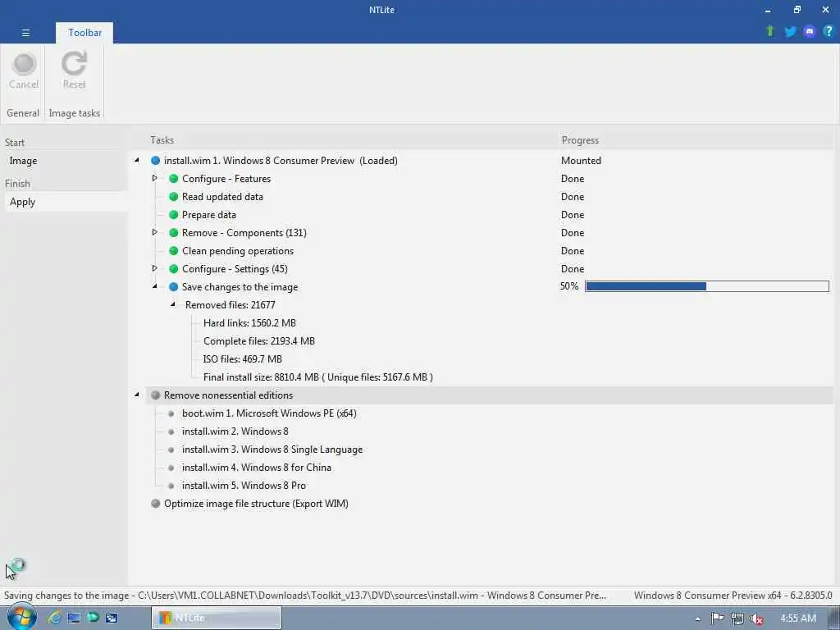Expand the Remove - Components (131) node
The image size is (840, 630).
click(x=155, y=232)
